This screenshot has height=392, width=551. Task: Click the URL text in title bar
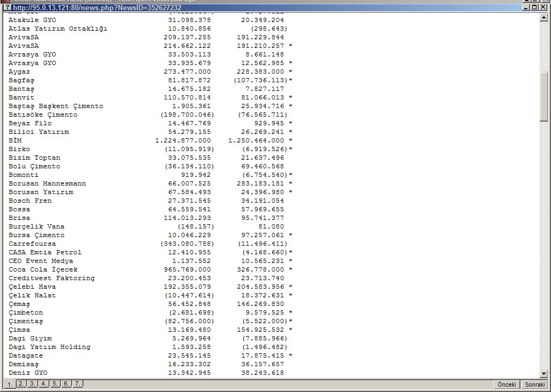[97, 8]
